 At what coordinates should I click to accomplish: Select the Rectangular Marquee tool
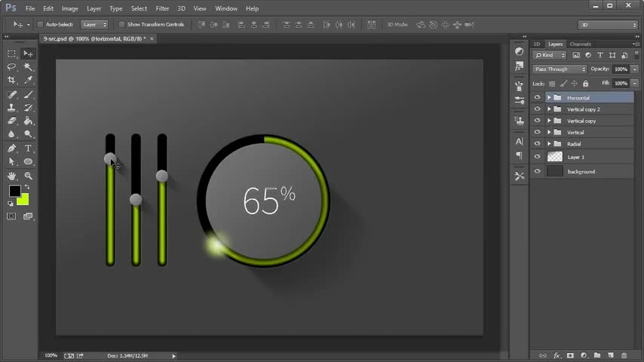point(11,54)
